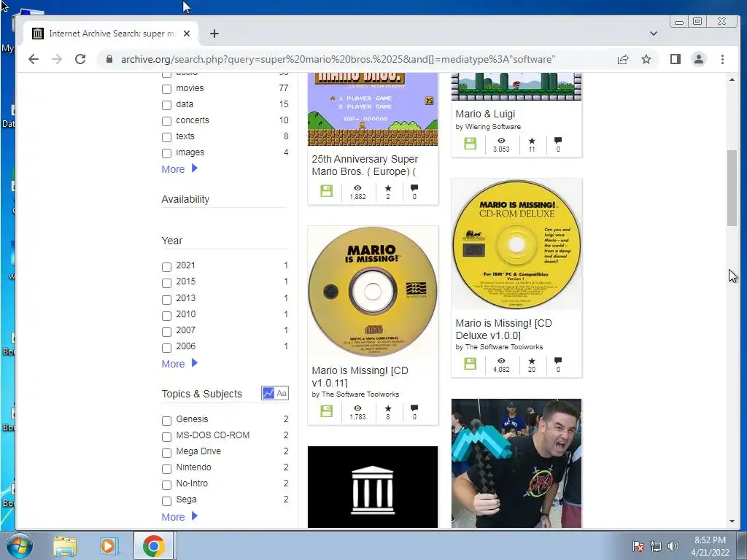Open the Mario & Luigi item link
The image size is (747, 560).
click(485, 114)
